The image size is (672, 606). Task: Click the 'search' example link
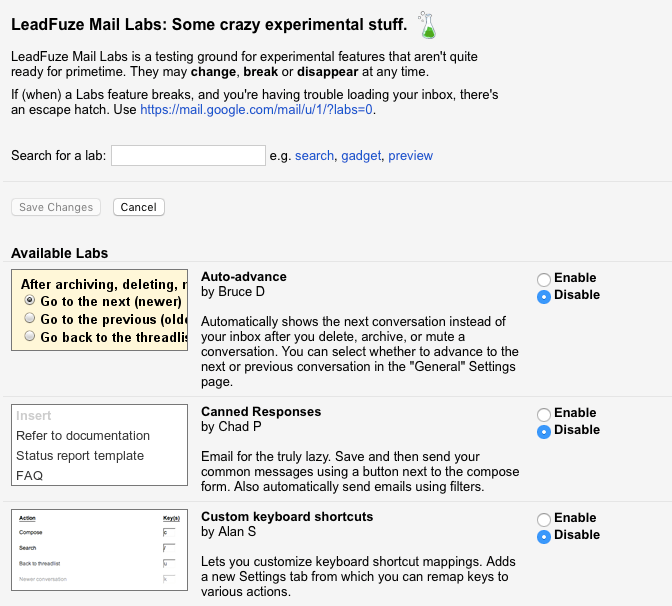314,155
